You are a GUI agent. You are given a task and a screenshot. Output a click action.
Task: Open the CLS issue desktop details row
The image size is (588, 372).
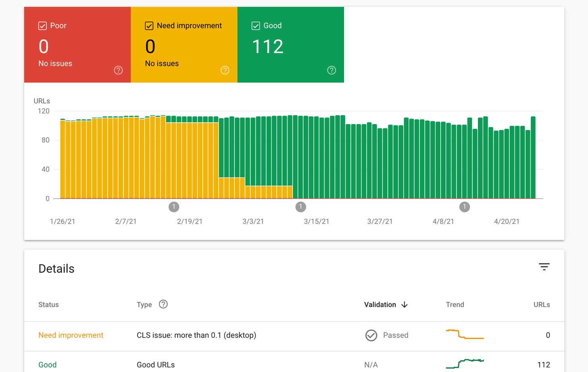196,335
